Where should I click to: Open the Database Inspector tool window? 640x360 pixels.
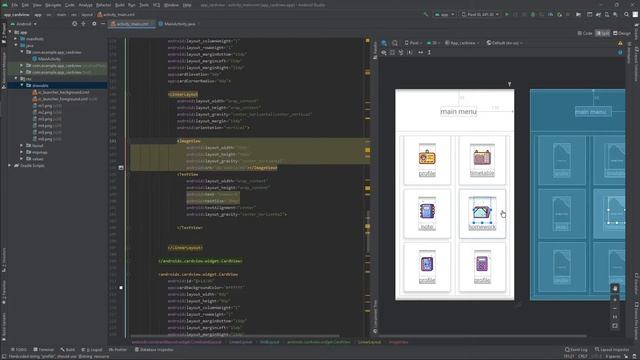coord(154,350)
